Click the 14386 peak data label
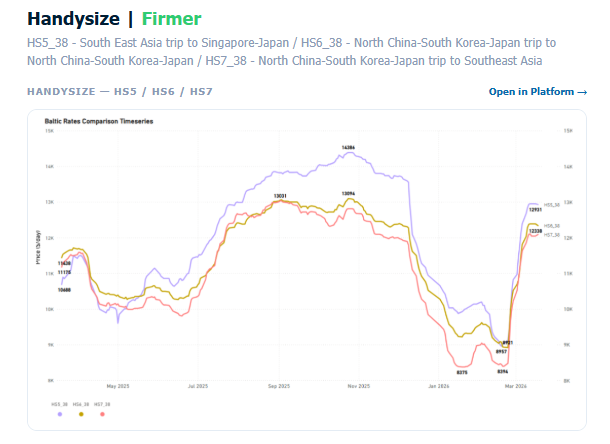610x444 pixels. (x=348, y=147)
